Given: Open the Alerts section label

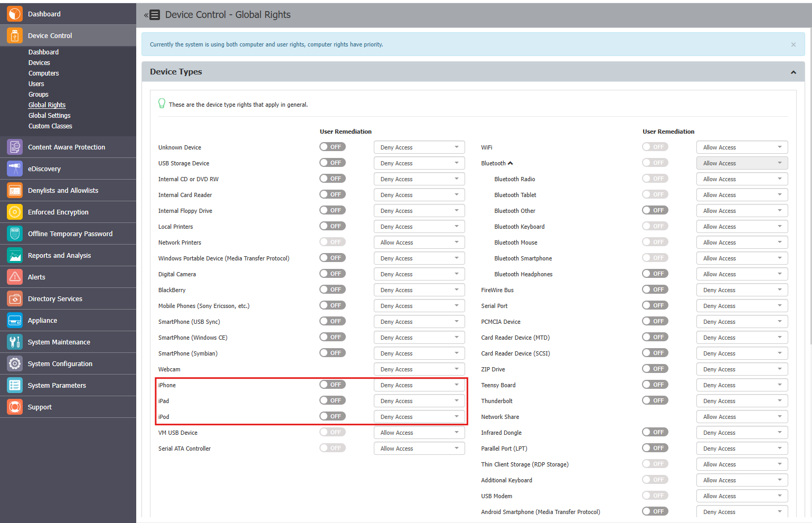Looking at the screenshot, I should coord(36,277).
